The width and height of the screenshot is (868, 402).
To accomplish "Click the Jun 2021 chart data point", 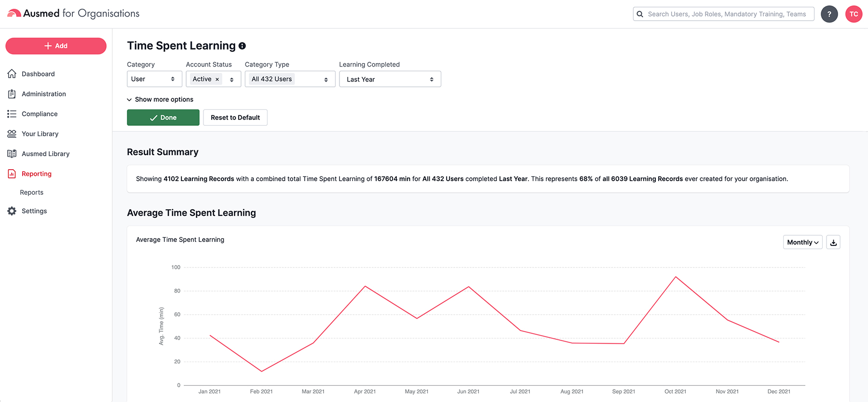I will [x=469, y=287].
